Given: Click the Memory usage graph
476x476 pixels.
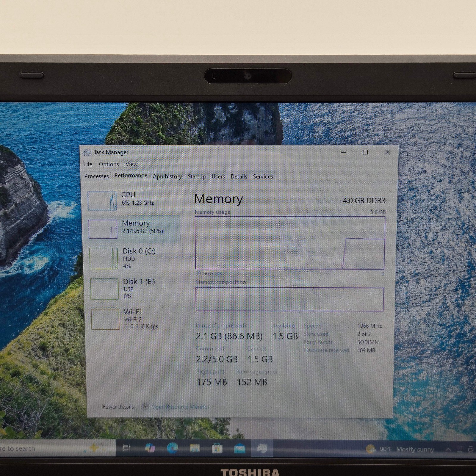Looking at the screenshot, I should click(x=290, y=243).
